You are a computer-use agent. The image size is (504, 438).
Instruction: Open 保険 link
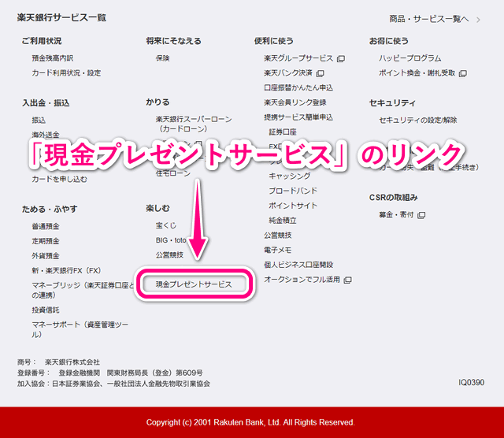(x=163, y=58)
